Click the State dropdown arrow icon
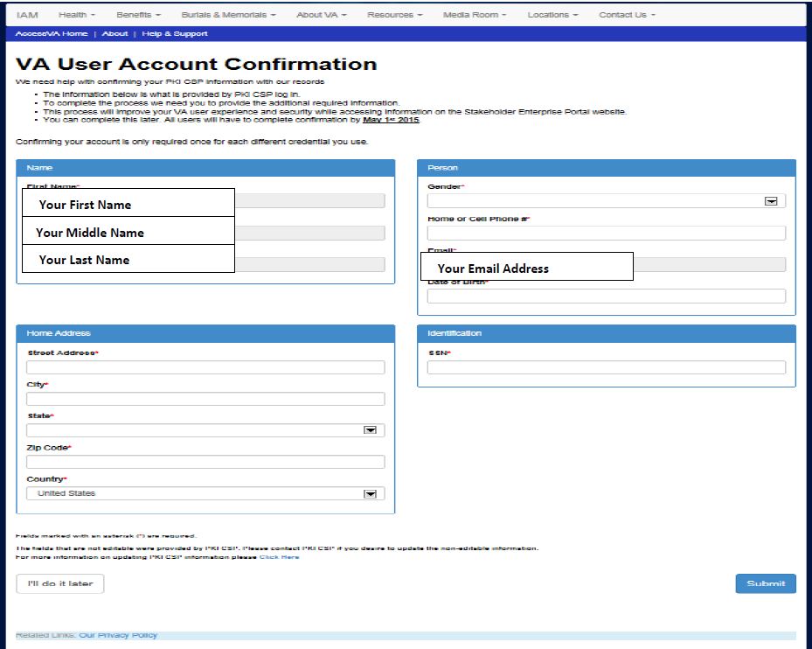 click(371, 430)
